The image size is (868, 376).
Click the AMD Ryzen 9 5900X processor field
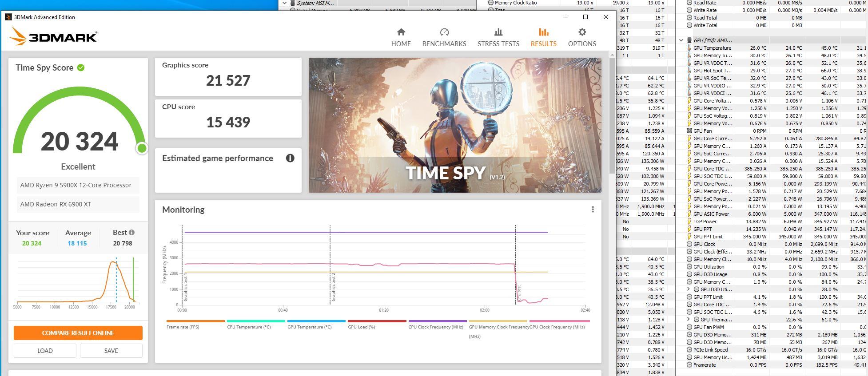(78, 185)
